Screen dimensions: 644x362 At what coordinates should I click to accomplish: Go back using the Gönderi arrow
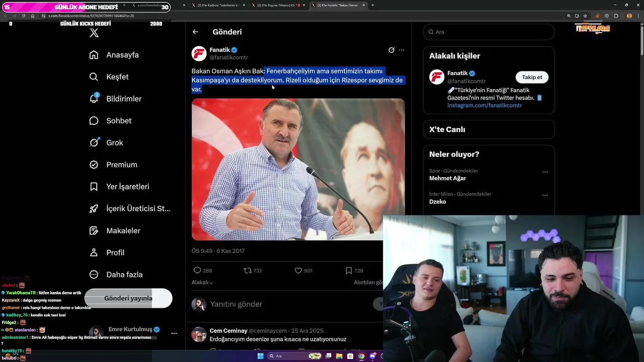195,32
